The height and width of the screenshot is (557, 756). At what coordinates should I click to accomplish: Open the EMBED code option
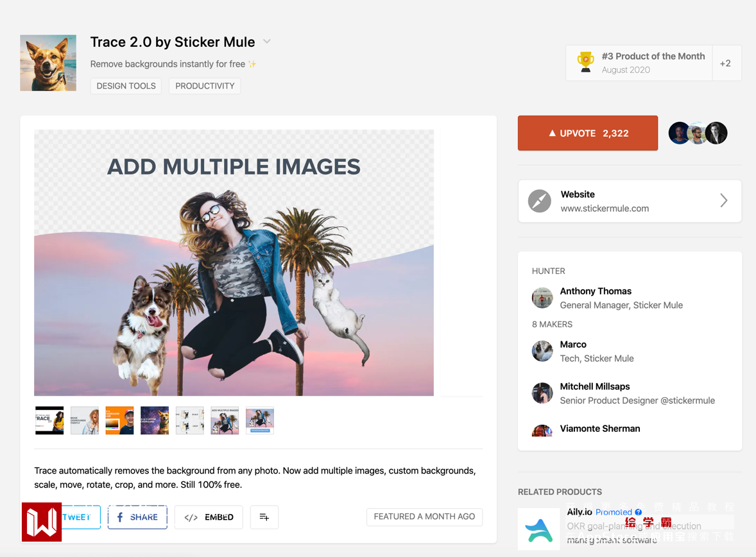pyautogui.click(x=209, y=517)
